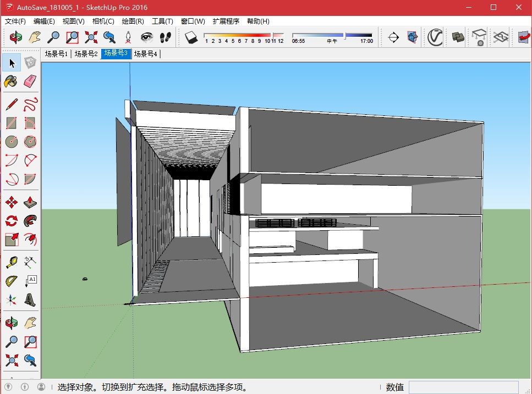This screenshot has height=394, width=532.
Task: Open the 相机(C) menu
Action: (x=103, y=21)
